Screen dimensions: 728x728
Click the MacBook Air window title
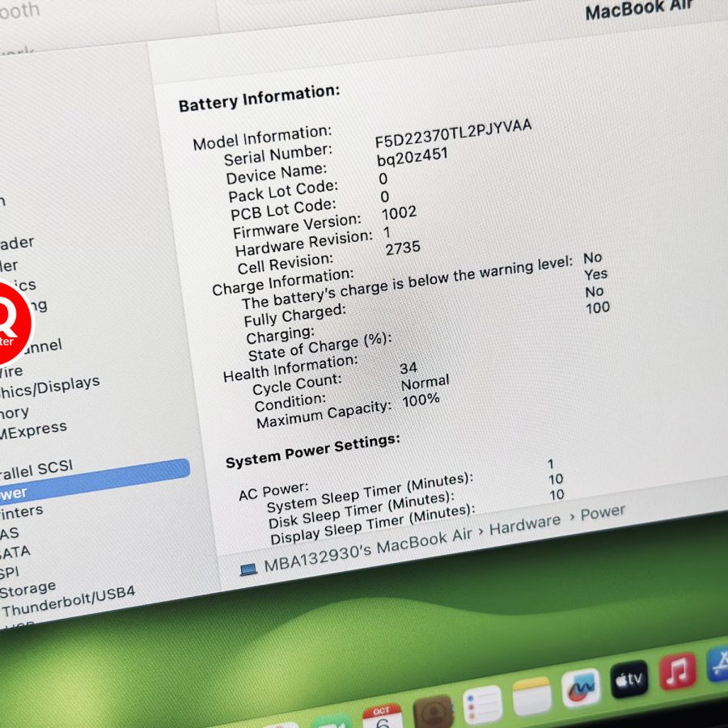click(x=639, y=9)
